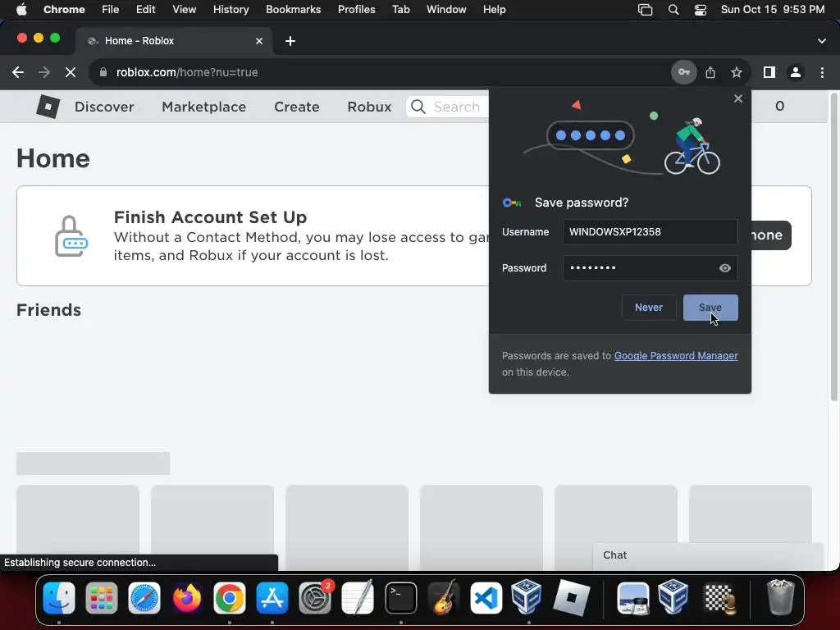This screenshot has width=840, height=630.
Task: Open the Chat panel header
Action: tap(707, 555)
